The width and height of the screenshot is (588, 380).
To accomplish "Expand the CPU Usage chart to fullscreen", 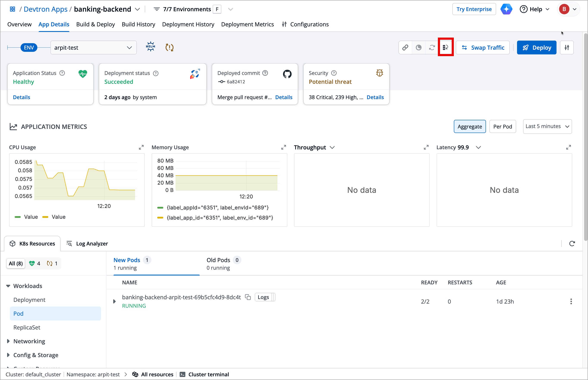I will pos(141,147).
